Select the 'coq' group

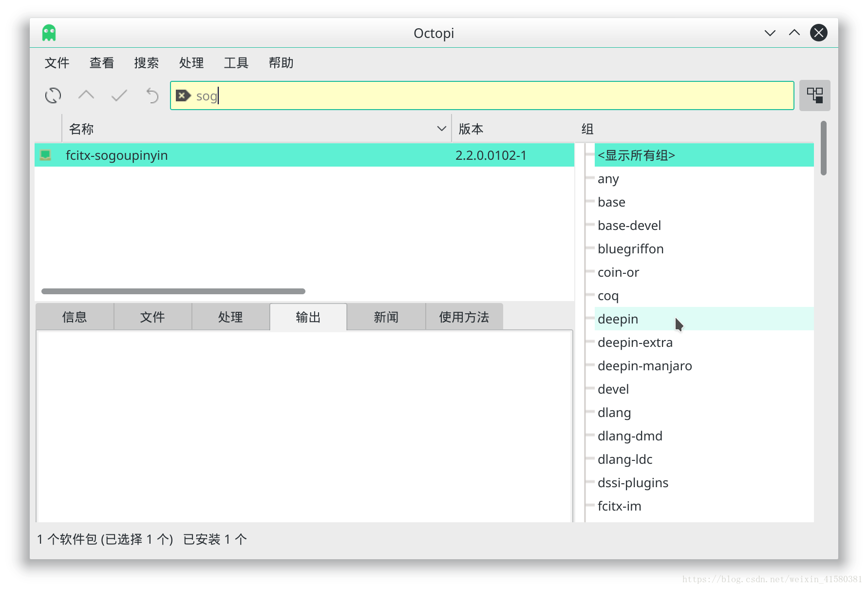pos(704,296)
